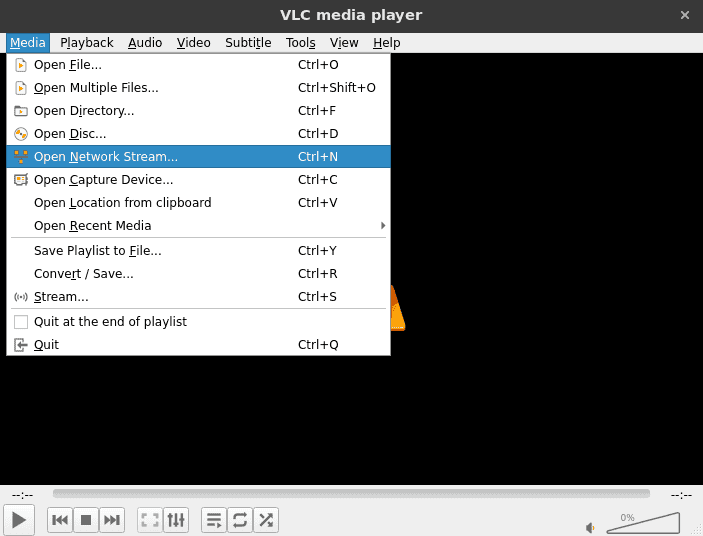Choose Quit menu entry
The width and height of the screenshot is (703, 536).
[x=199, y=345]
